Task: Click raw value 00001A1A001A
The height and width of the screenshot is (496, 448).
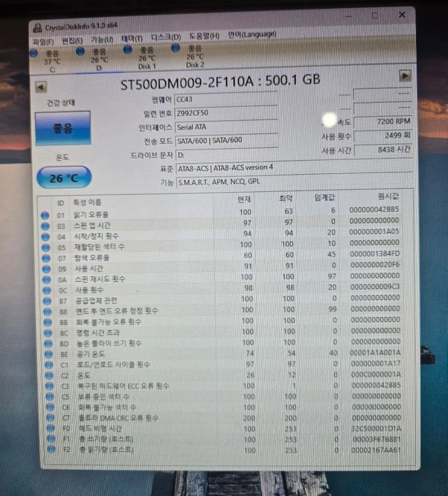Action: tap(376, 352)
